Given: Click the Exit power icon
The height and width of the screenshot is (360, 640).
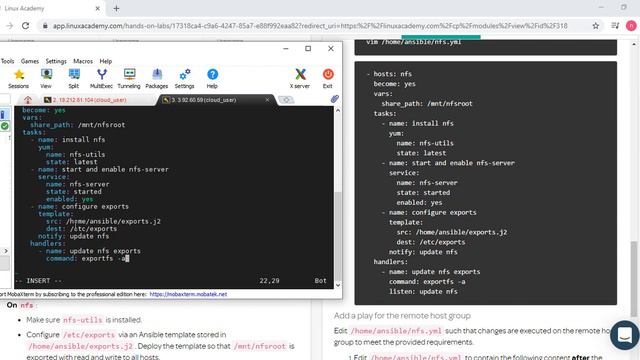Looking at the screenshot, I should pyautogui.click(x=328, y=78).
